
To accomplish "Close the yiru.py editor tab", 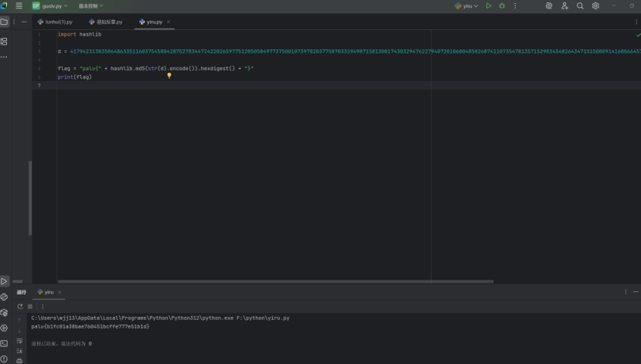I will pyautogui.click(x=169, y=22).
